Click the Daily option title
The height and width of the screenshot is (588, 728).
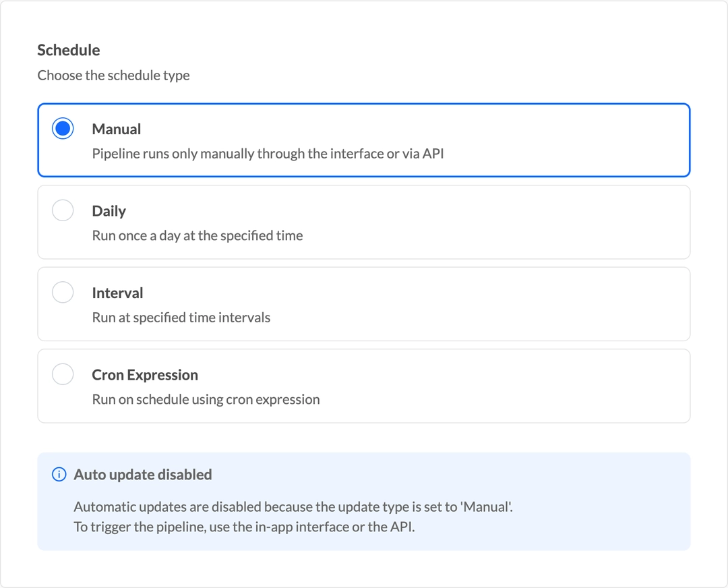pos(109,211)
